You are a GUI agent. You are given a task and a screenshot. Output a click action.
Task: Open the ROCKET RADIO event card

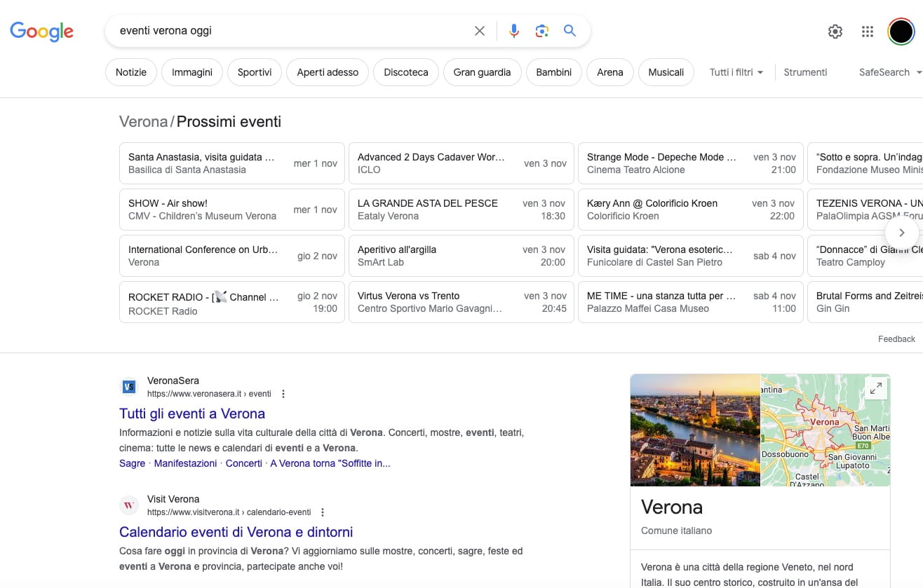[x=232, y=302]
